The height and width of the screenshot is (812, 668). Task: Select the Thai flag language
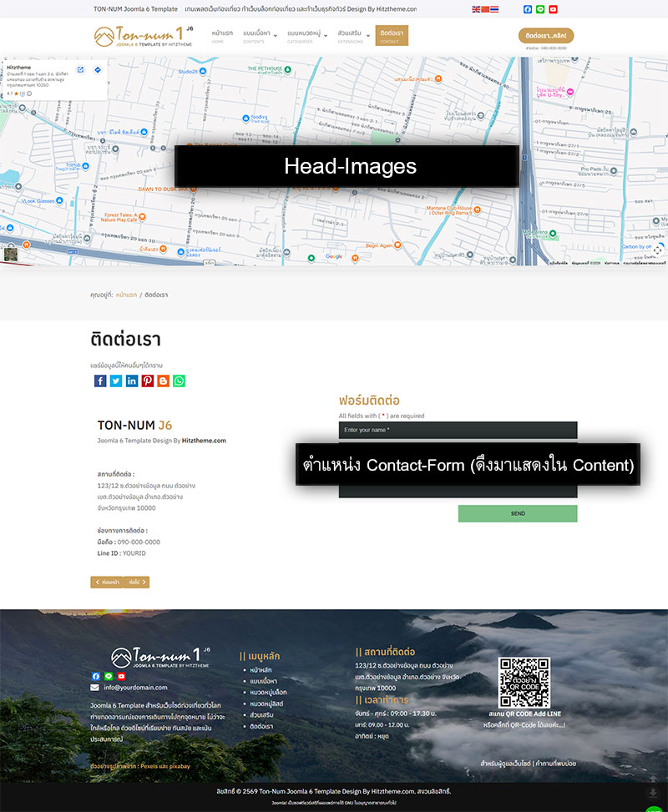pos(494,9)
